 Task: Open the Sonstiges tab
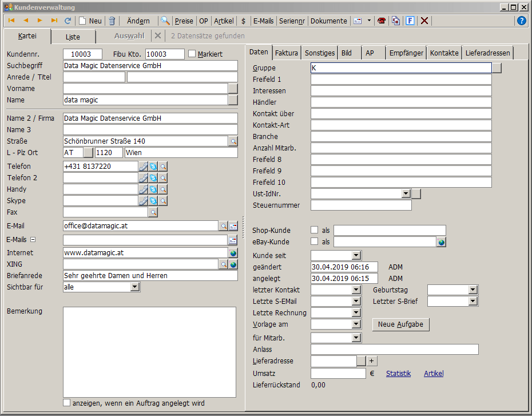pyautogui.click(x=320, y=53)
